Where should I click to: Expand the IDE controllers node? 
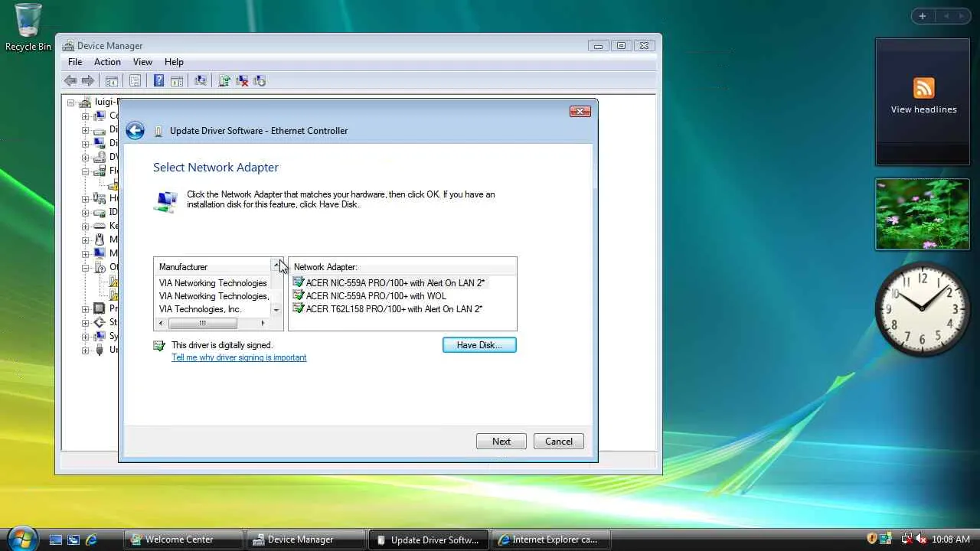tap(86, 212)
